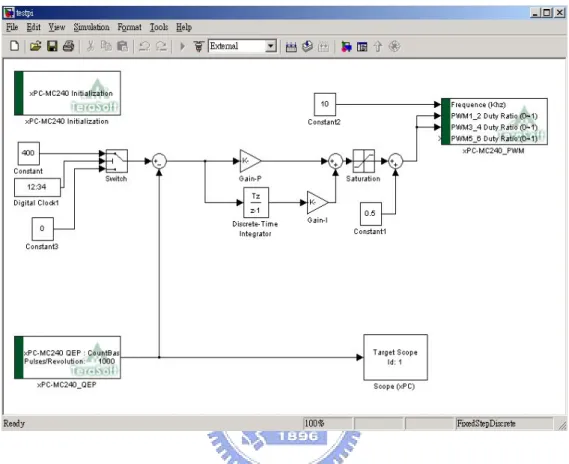Screen dimensions: 569x464
Task: Select the xPC-MC240_QEP block
Action: (67, 357)
